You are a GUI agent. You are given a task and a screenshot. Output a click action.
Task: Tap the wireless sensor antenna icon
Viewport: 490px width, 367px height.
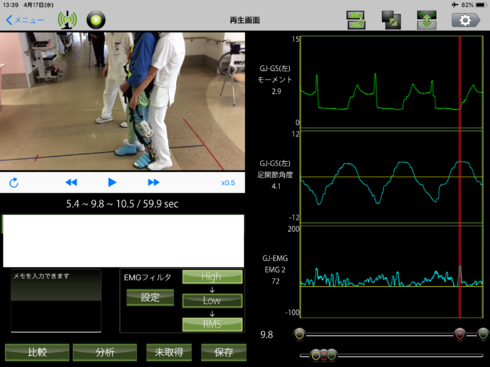[x=67, y=20]
